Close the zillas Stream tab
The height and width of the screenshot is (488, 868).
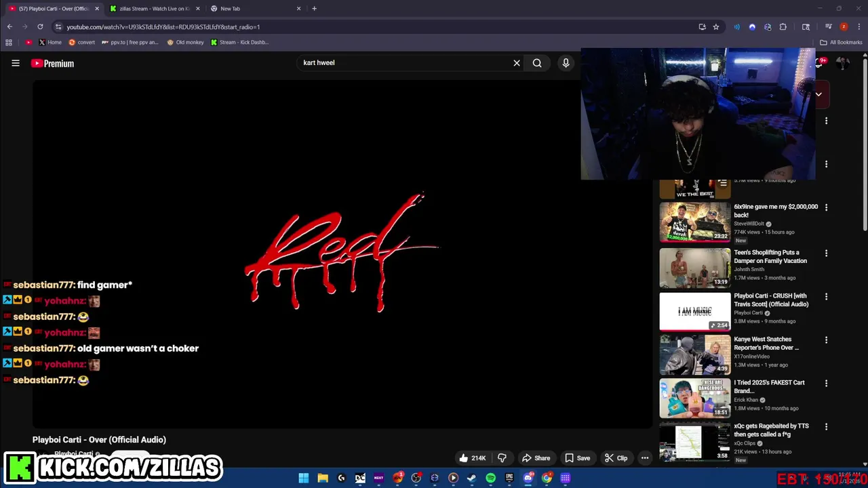[198, 8]
